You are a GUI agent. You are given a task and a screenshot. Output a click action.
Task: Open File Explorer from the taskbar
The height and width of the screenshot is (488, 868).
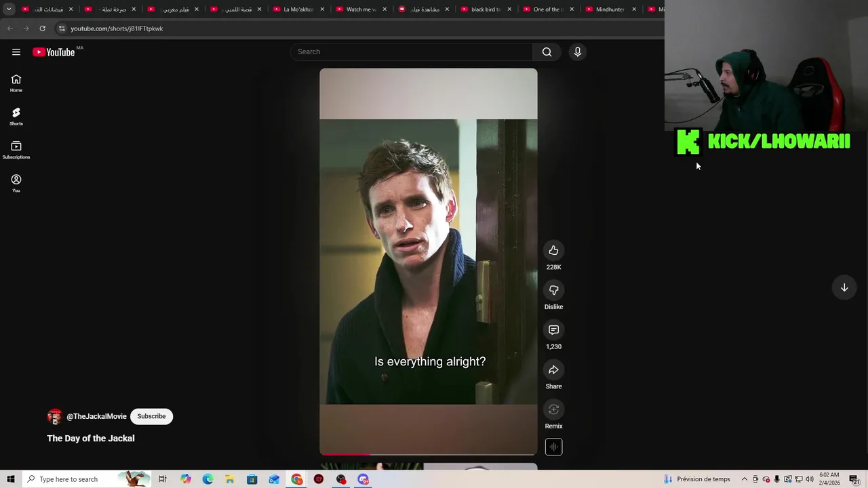point(230,479)
